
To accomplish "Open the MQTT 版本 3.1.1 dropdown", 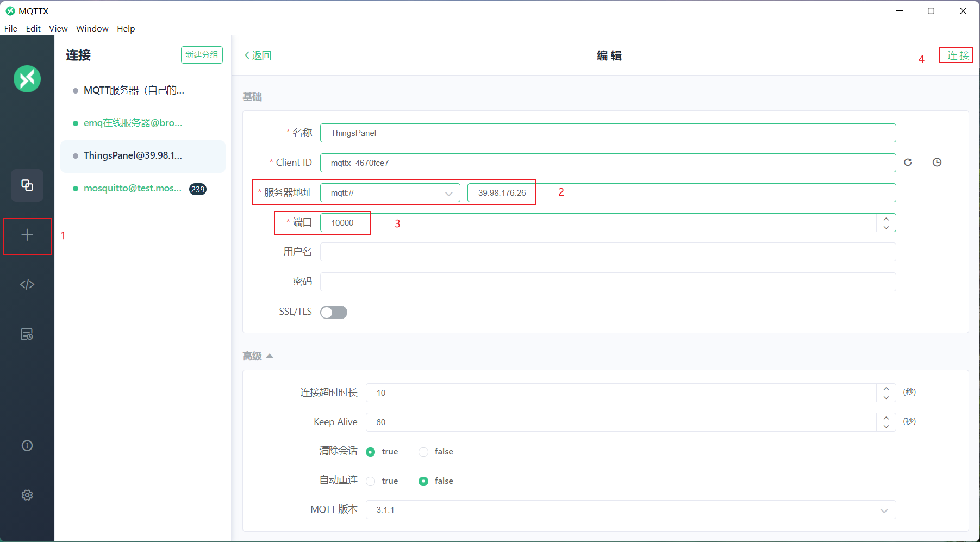I will click(x=631, y=510).
